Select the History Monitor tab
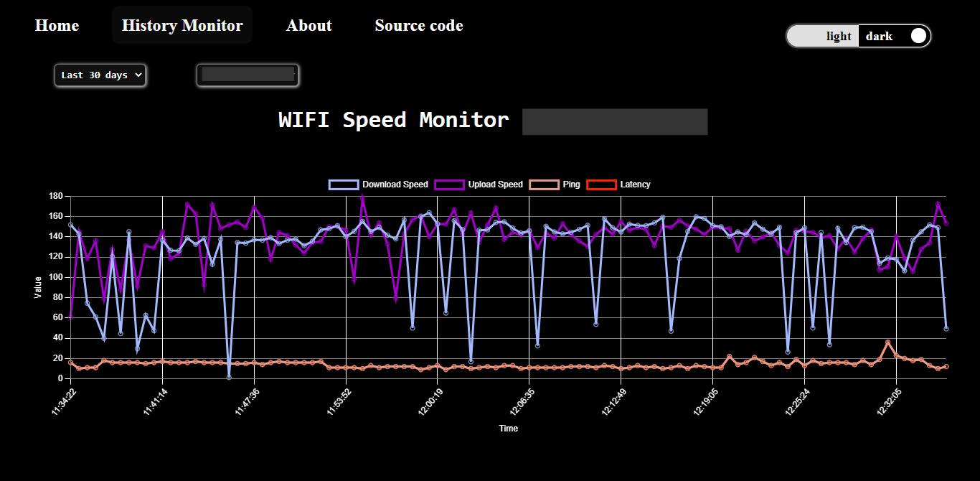The image size is (980, 481). coord(182,25)
